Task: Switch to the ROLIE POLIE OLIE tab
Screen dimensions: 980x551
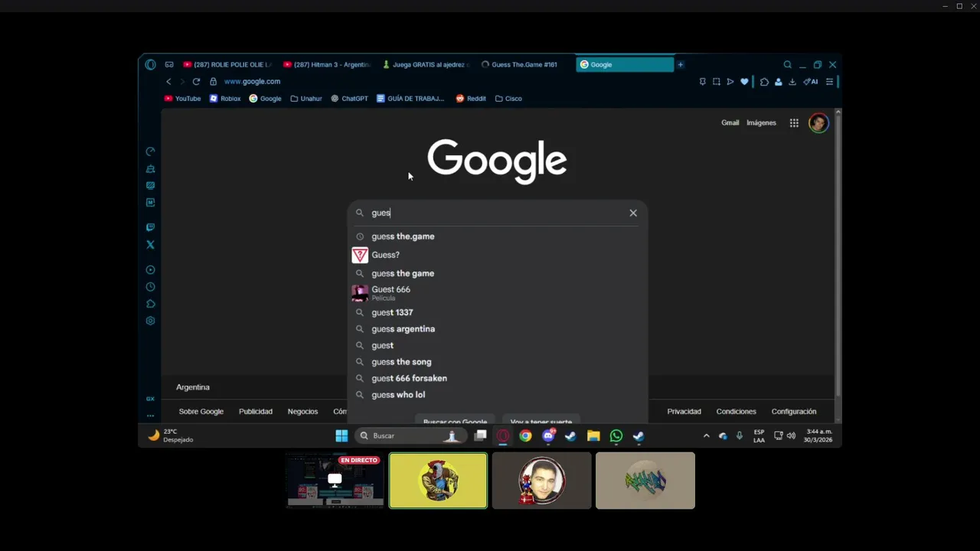Action: 227,65
